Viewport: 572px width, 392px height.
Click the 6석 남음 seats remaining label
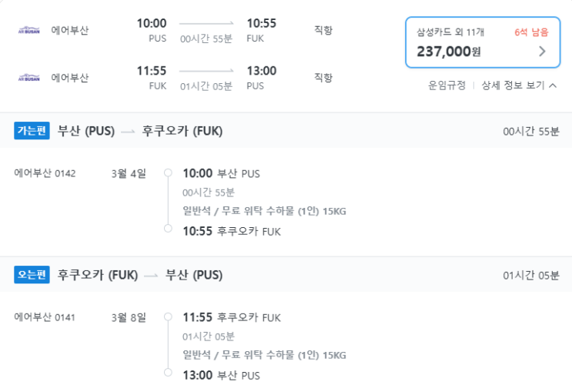(532, 32)
